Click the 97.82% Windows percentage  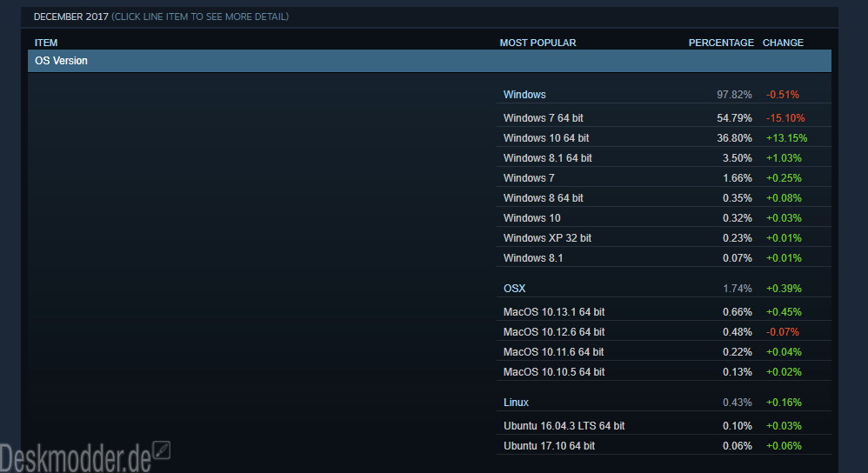tap(734, 95)
